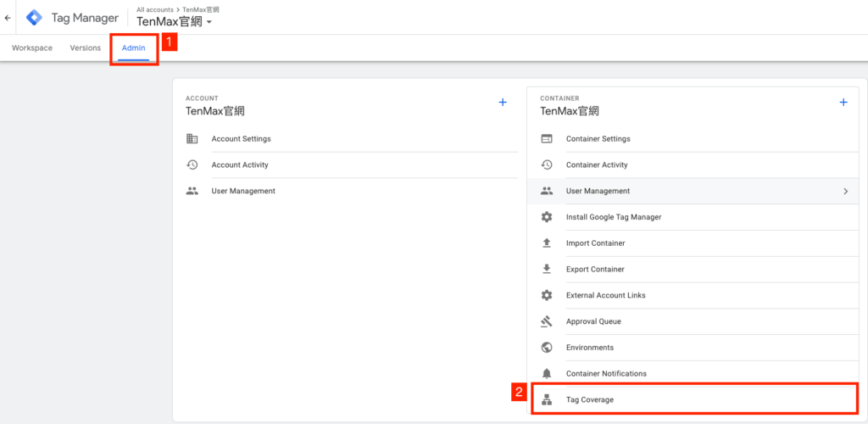This screenshot has height=424, width=868.
Task: Open the All accounts breadcrumb link
Action: (x=155, y=9)
